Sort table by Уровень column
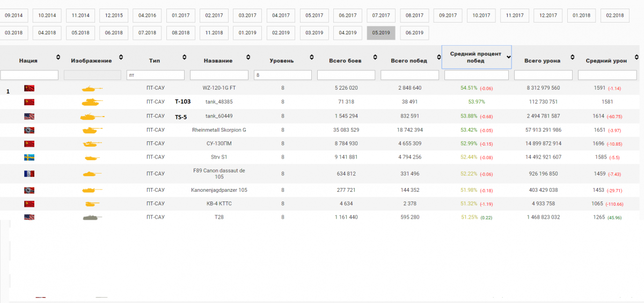The height and width of the screenshot is (303, 644). pyautogui.click(x=311, y=57)
